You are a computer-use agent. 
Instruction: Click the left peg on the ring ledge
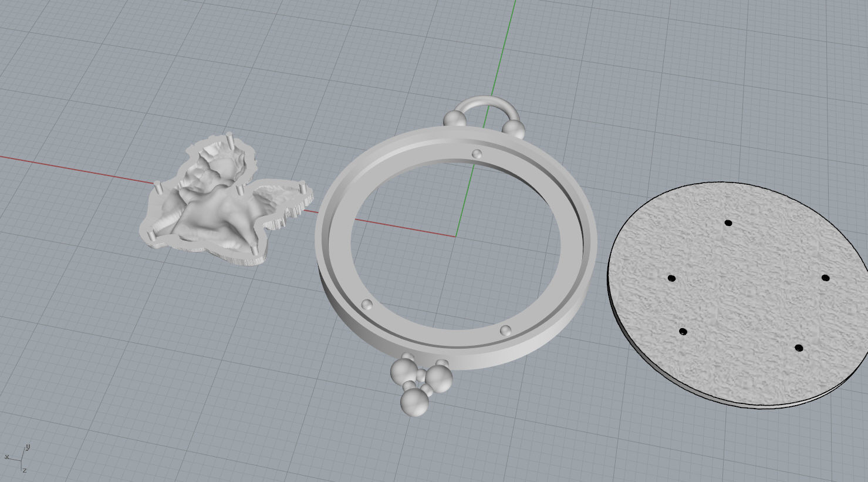367,305
